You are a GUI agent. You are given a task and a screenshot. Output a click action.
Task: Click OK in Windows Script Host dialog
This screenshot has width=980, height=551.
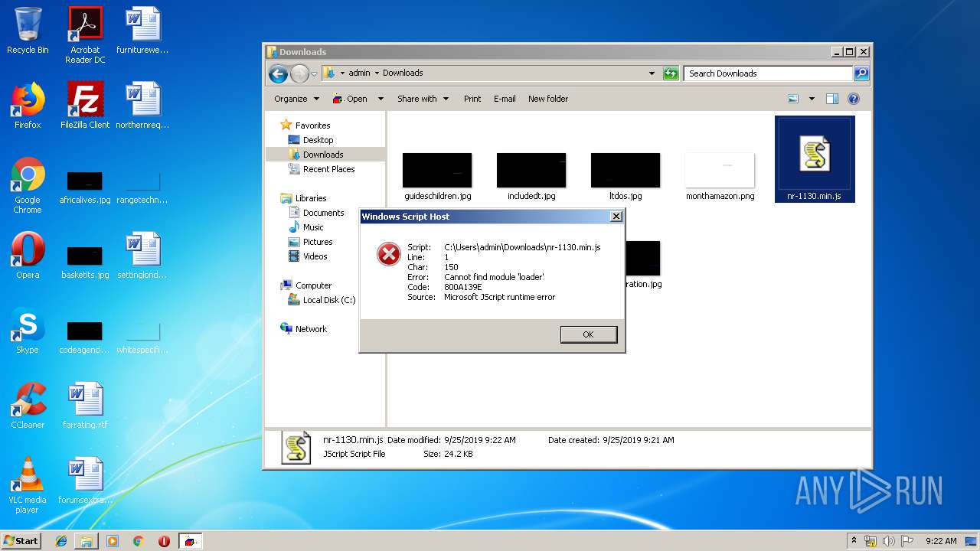[588, 334]
